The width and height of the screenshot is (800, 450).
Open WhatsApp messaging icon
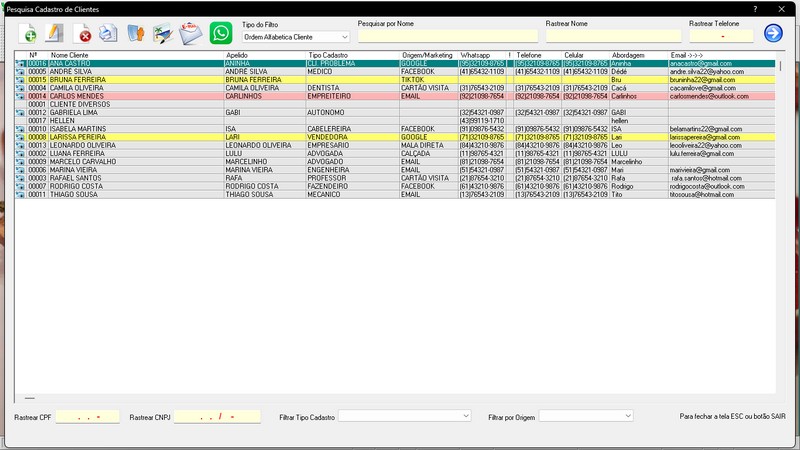coord(221,33)
